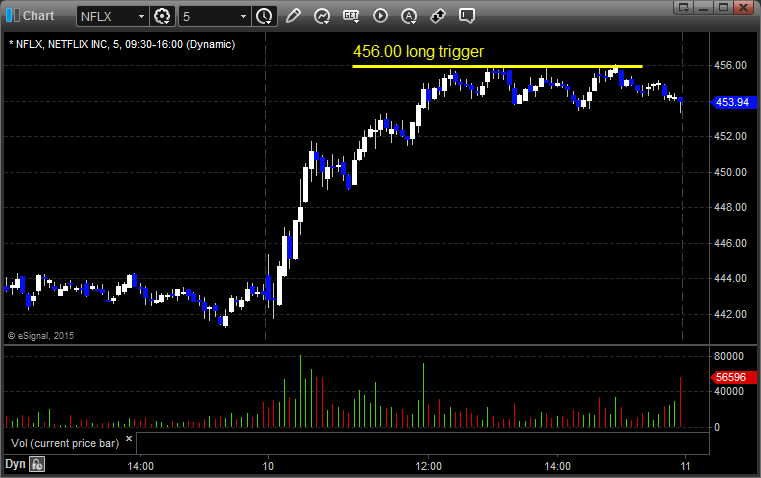Toggle the blue chart window indicator
This screenshot has height=478, width=761.
click(12, 16)
